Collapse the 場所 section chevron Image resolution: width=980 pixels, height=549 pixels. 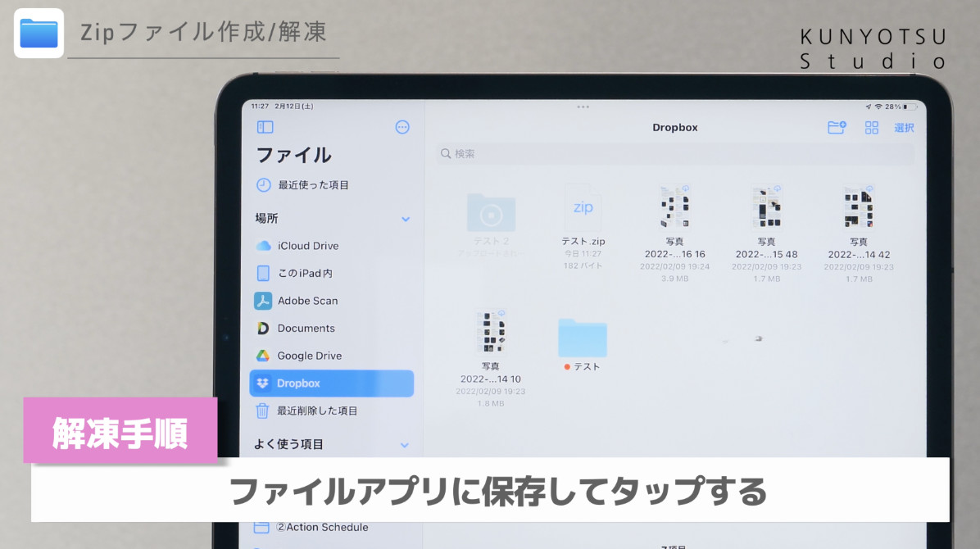click(x=406, y=219)
